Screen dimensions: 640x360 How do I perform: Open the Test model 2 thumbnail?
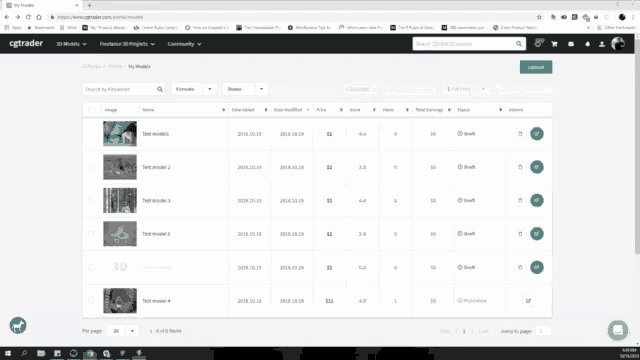(120, 167)
